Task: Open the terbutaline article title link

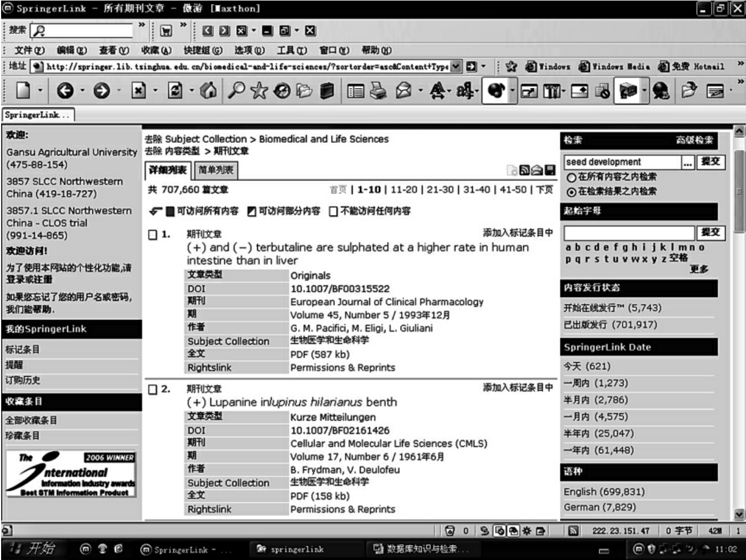Action: 358,254
